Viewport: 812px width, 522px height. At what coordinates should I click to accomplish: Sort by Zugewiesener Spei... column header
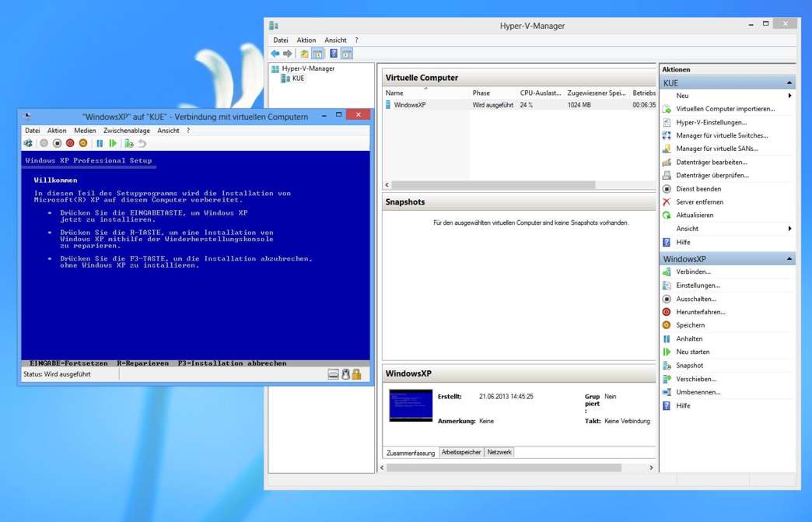click(x=597, y=93)
